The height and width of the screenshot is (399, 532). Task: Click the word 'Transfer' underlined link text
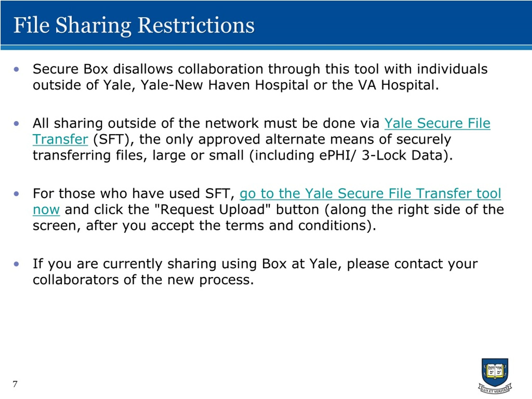coord(60,139)
